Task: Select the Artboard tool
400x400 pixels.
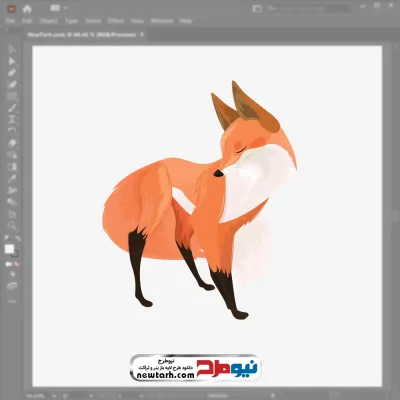Action: (12, 214)
